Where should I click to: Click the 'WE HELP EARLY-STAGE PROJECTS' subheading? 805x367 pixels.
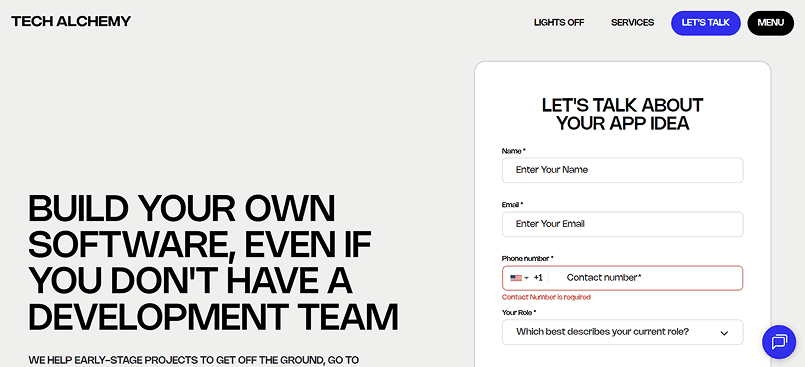pyautogui.click(x=193, y=360)
